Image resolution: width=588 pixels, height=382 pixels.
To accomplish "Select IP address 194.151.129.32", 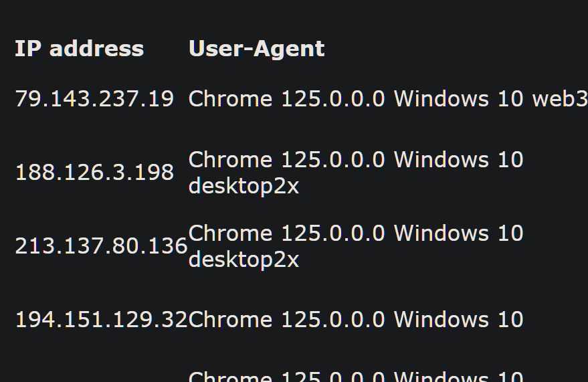I will click(x=101, y=320).
